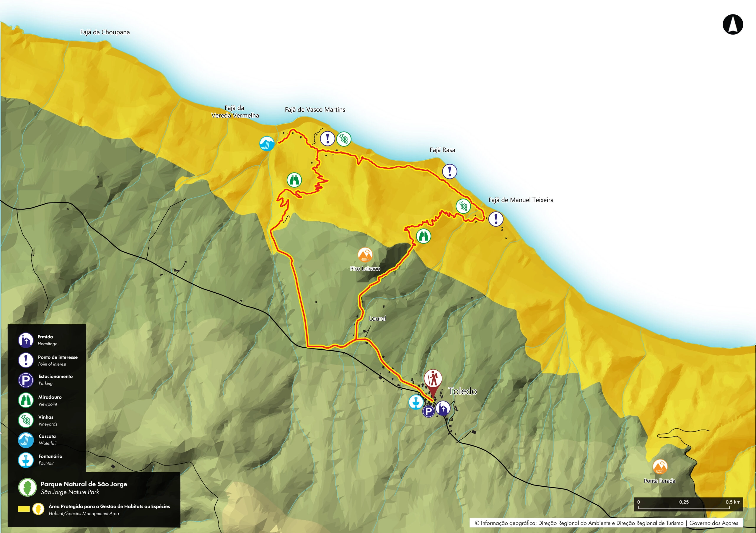Click the viewpoint binoculars icon near Pico Loicano

click(423, 236)
